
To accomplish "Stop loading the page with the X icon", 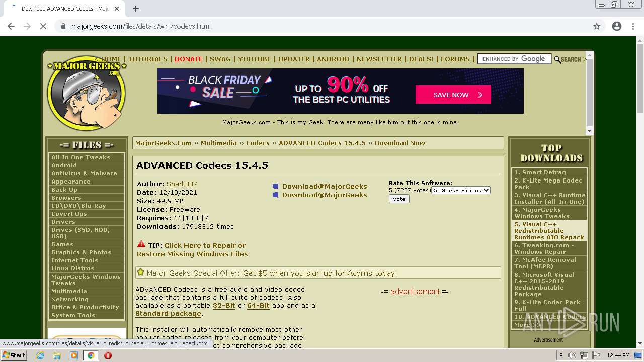I will [43, 26].
